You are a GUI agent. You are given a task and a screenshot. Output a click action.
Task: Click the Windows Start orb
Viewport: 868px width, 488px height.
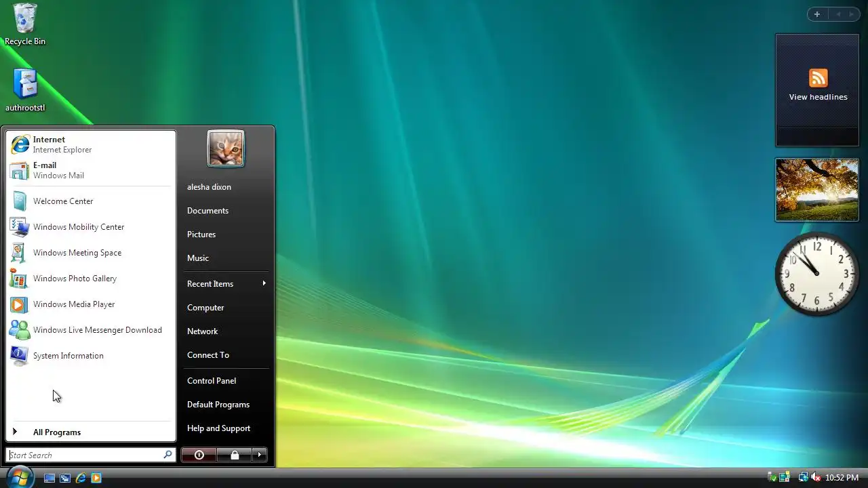19,476
